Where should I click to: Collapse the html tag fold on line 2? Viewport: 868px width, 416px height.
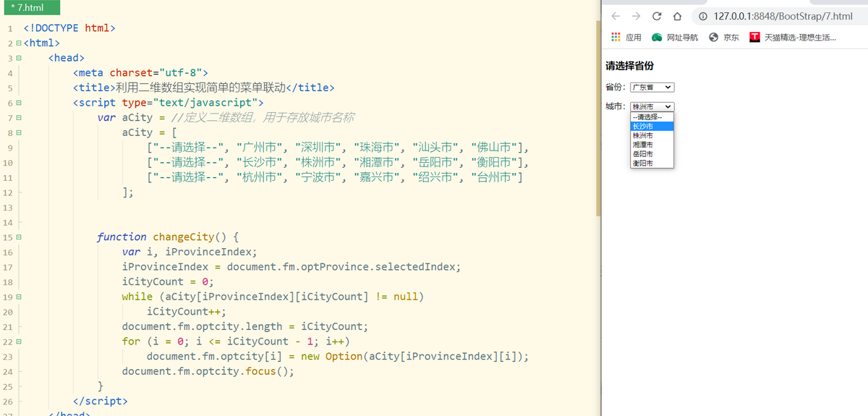(19, 43)
